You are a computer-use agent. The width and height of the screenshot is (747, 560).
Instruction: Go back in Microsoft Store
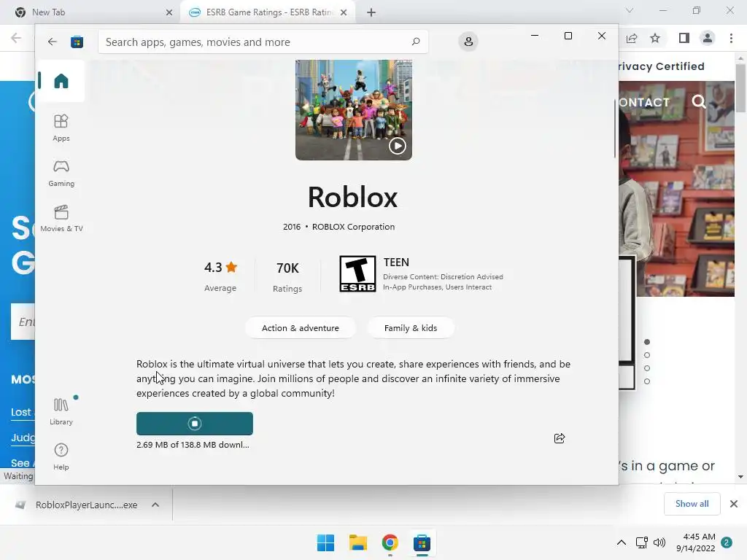[x=53, y=42]
